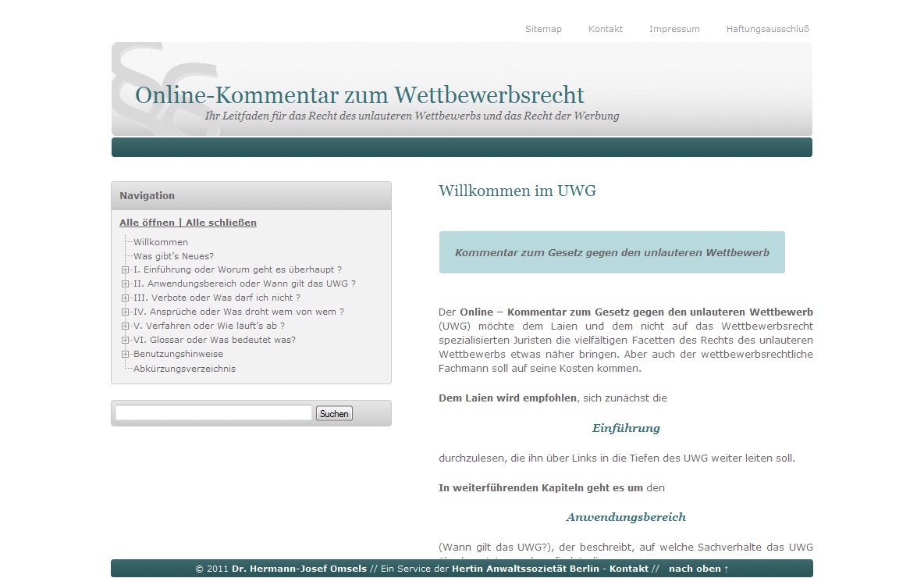Screen dimensions: 924x578
Task: Follow the green 'Einführung' content link
Action: tap(626, 428)
